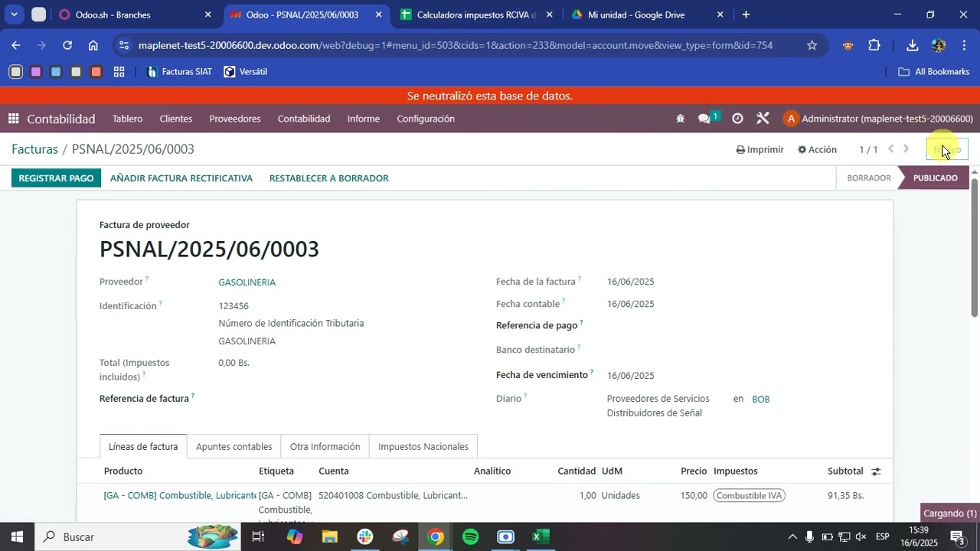
Task: Click Combustible IVA tax tag
Action: tap(750, 496)
